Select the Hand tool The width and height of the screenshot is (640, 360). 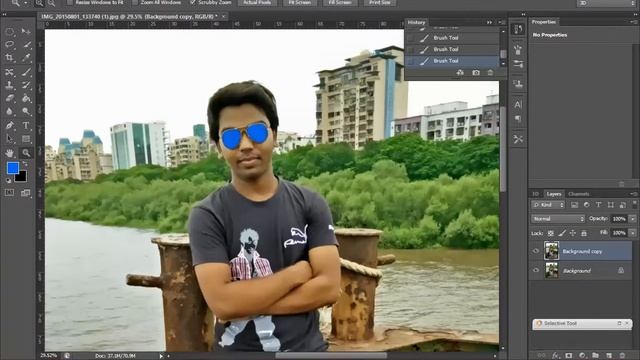[9, 153]
